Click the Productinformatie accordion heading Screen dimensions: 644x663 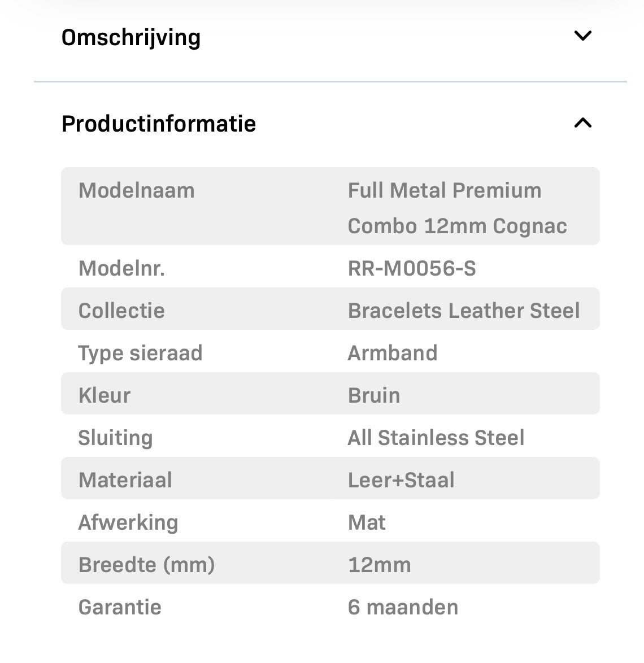pyautogui.click(x=159, y=124)
